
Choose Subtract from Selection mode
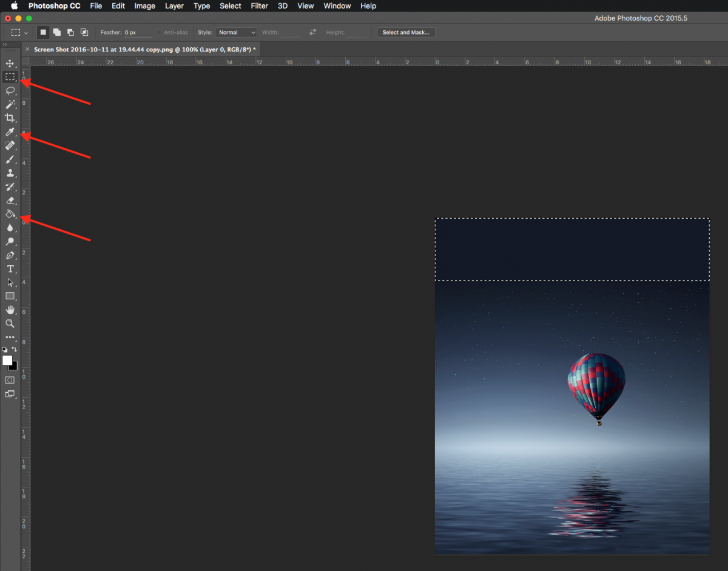click(70, 32)
